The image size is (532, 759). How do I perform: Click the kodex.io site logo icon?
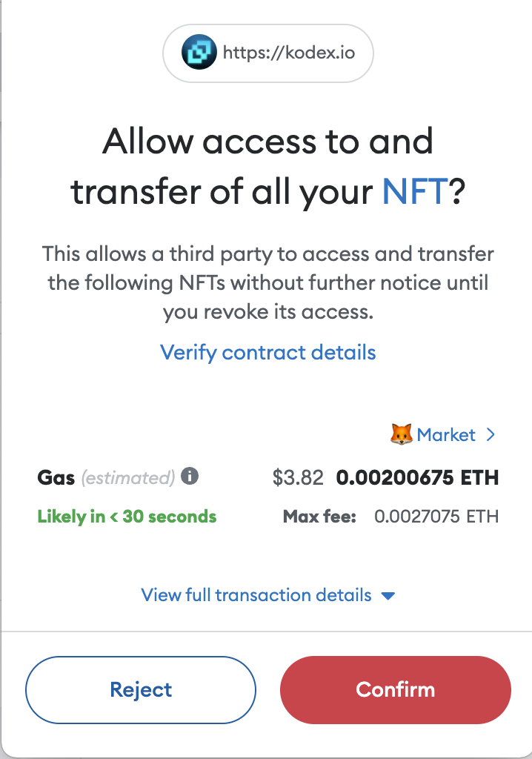click(x=199, y=53)
